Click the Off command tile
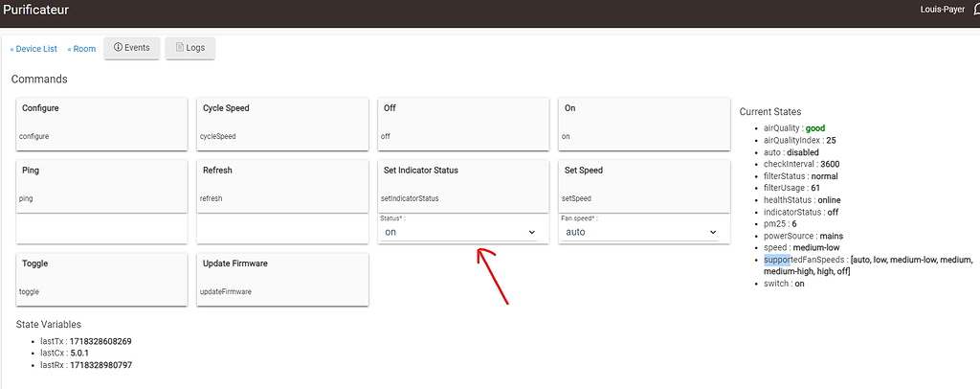The image size is (980, 389). pos(463,124)
